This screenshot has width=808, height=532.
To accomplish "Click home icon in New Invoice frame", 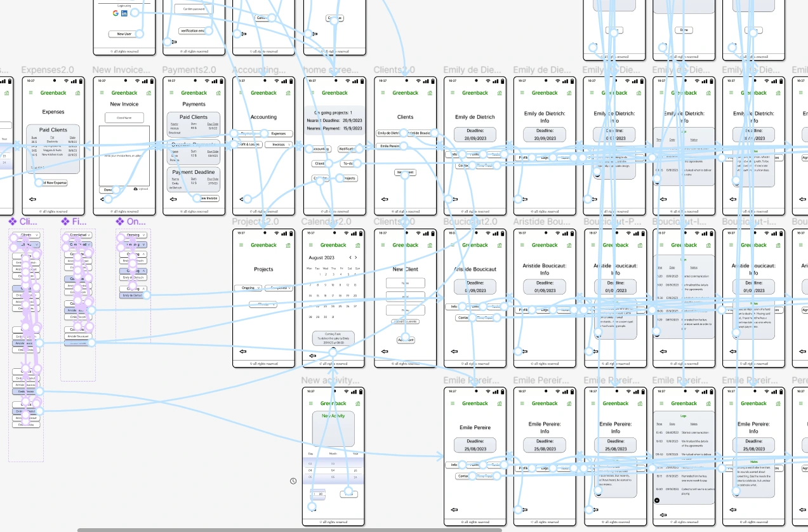I will 148,93.
